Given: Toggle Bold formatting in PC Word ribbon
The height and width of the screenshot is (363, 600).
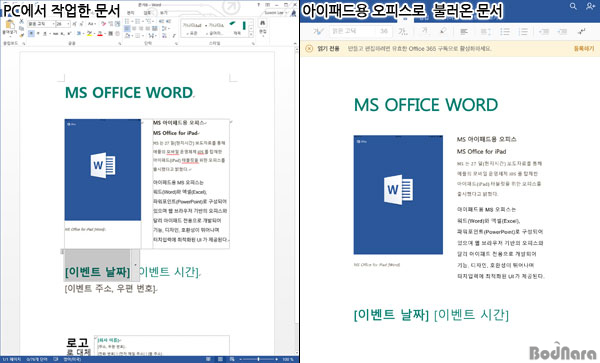Looking at the screenshot, I should 31,34.
